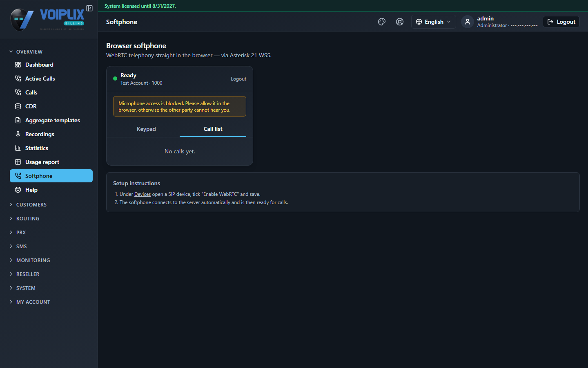This screenshot has width=588, height=368.
Task: Click the green Ready status dot
Action: point(115,79)
